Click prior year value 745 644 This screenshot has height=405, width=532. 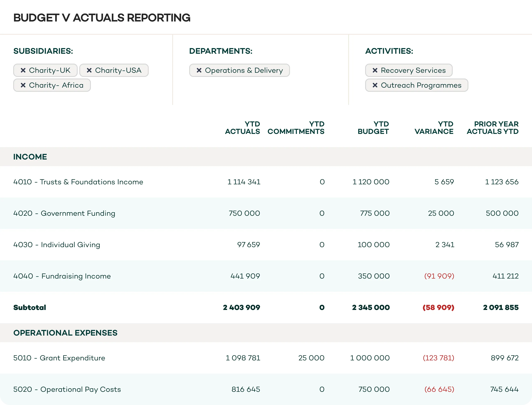504,389
